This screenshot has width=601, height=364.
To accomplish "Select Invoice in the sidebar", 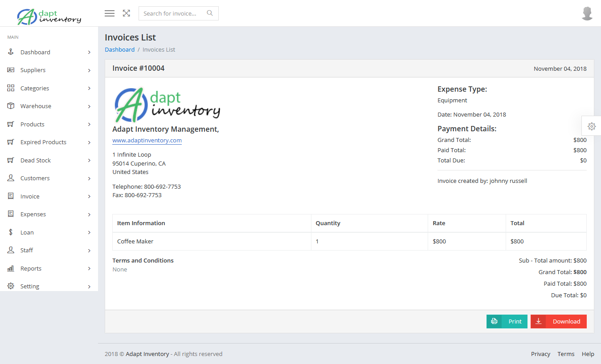I will (x=30, y=196).
